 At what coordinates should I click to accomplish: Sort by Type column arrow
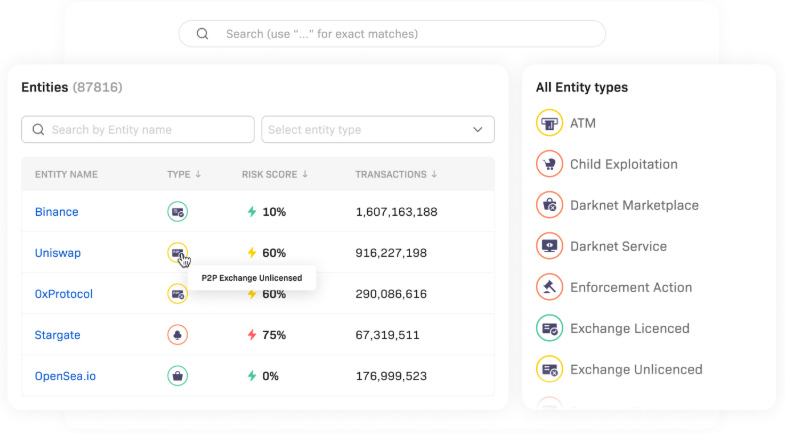click(198, 175)
